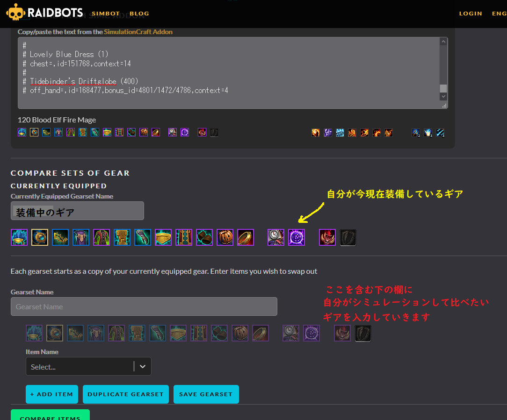This screenshot has height=420, width=507.
Task: Click the textarea scroll down arrow
Action: [x=443, y=96]
